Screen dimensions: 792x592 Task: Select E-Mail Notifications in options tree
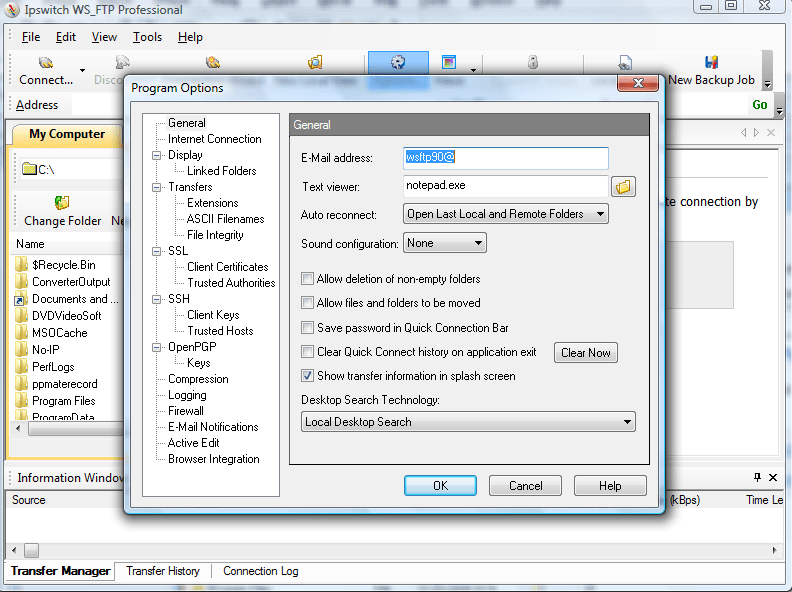point(213,427)
